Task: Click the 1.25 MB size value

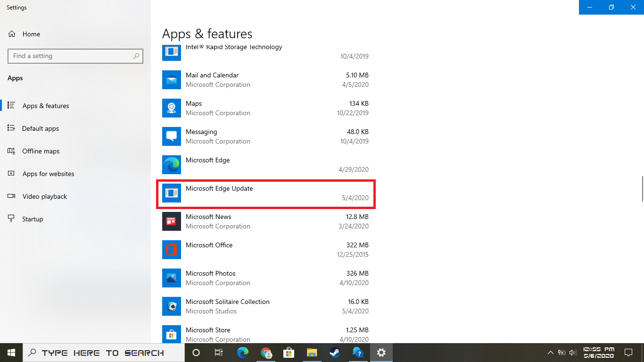Action: [x=357, y=330]
